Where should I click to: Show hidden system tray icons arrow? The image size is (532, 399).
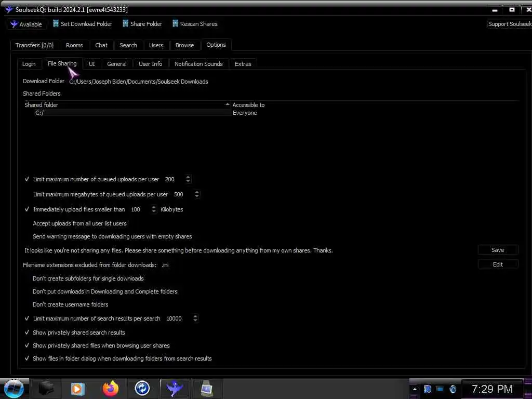pyautogui.click(x=415, y=389)
